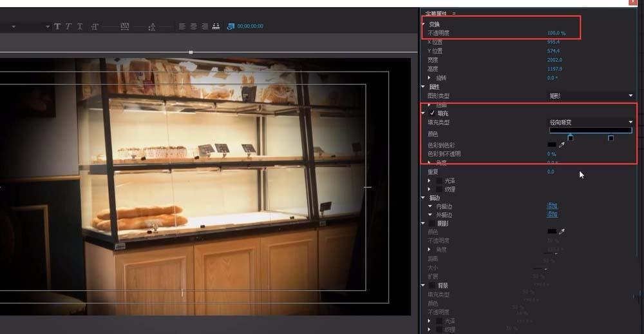Image resolution: width=644 pixels, height=334 pixels.
Task: Enable the 阴影 (Shadow) checkbox
Action: (x=432, y=223)
